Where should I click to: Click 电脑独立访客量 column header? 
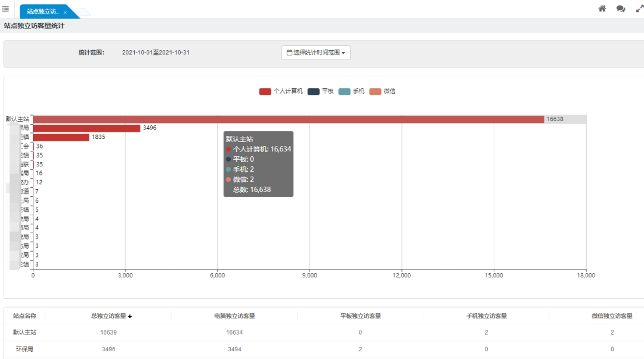coord(234,315)
